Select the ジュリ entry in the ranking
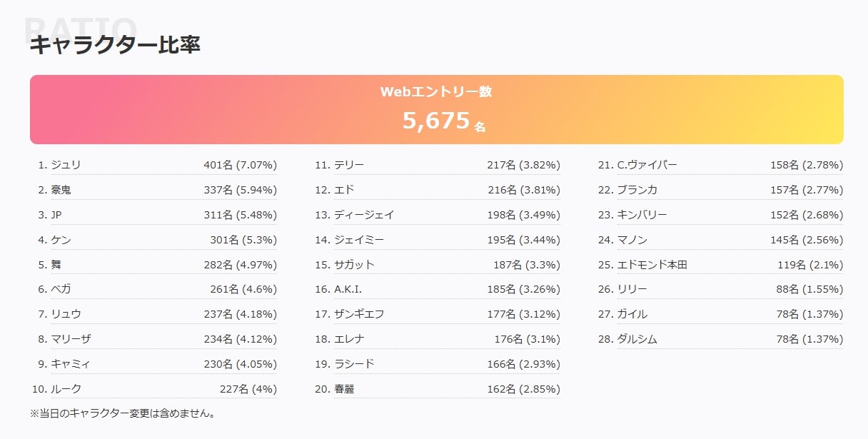 point(66,166)
